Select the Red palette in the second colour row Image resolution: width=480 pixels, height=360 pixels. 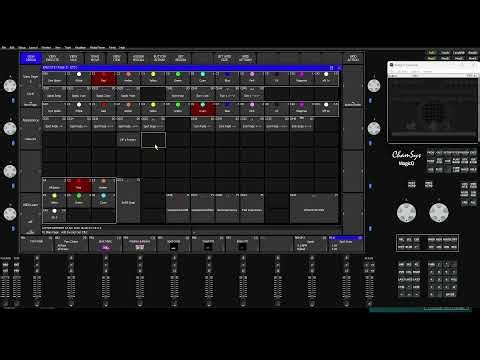103,109
